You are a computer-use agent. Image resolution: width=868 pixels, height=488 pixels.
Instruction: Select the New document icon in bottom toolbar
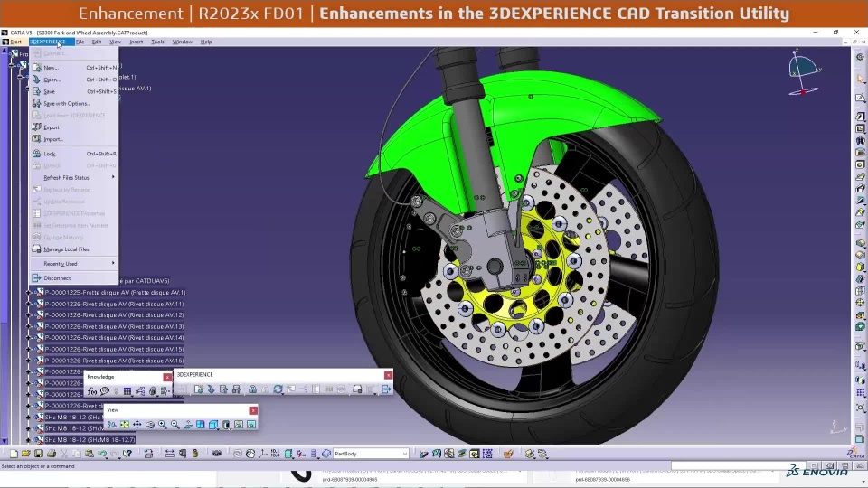pos(14,454)
